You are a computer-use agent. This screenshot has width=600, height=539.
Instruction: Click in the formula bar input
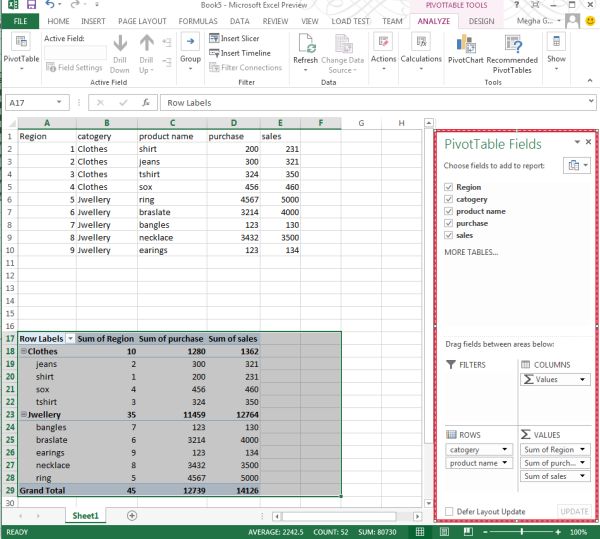[374, 103]
